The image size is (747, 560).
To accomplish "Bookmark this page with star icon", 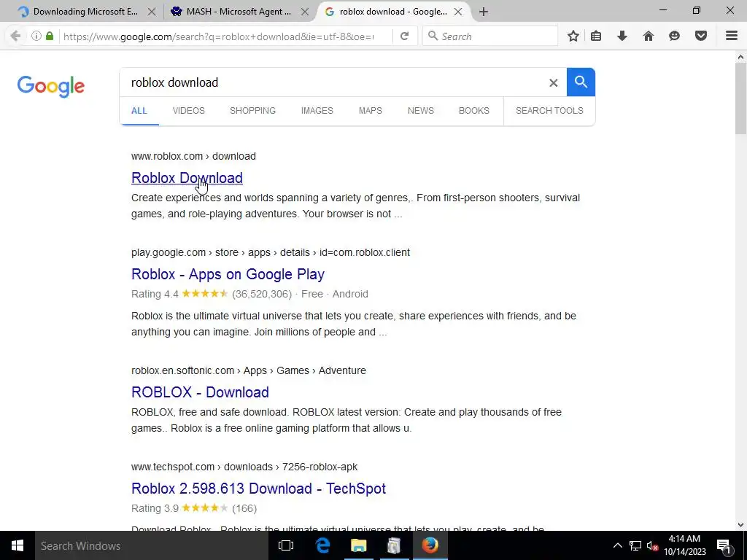I will [573, 36].
